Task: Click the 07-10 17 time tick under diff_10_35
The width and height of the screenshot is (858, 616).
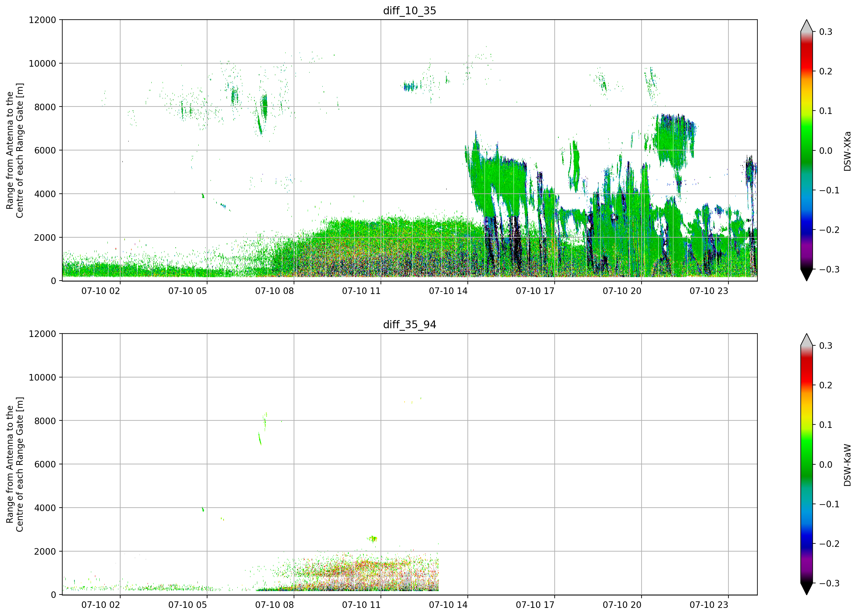Action: click(535, 291)
